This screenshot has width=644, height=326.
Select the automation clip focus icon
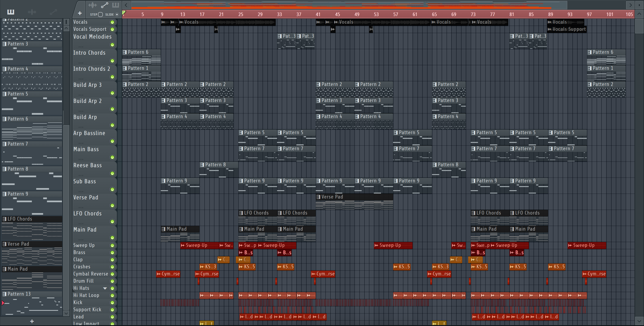point(104,5)
